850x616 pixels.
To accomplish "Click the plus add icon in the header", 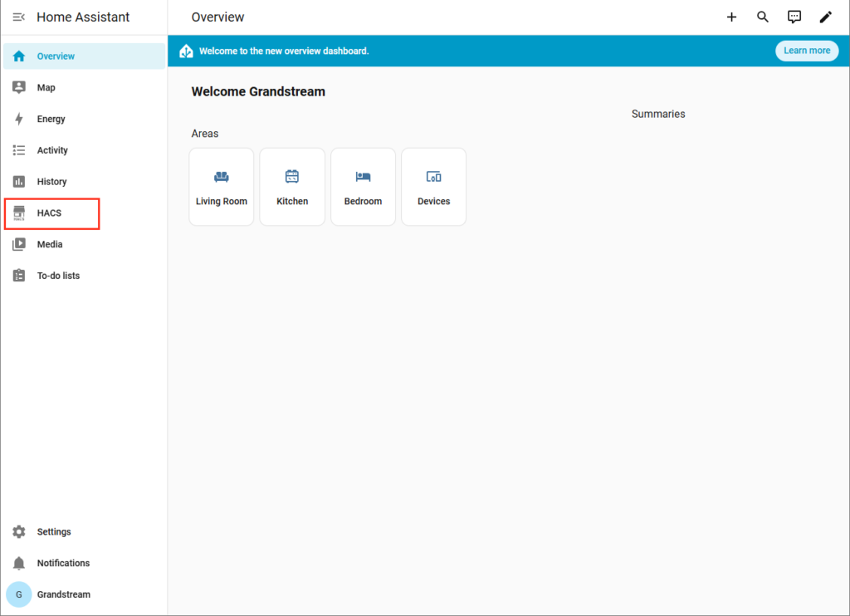I will (731, 17).
